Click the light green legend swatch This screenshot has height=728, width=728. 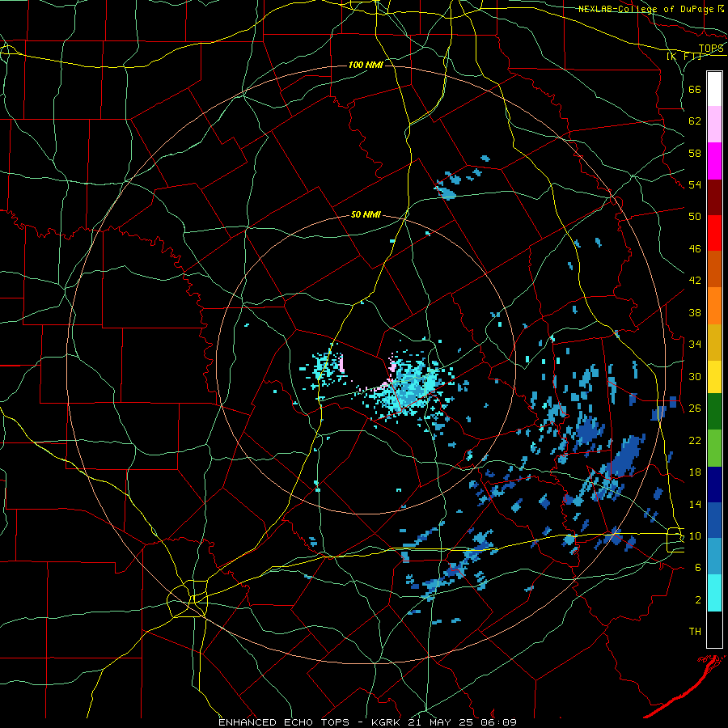[x=714, y=448]
